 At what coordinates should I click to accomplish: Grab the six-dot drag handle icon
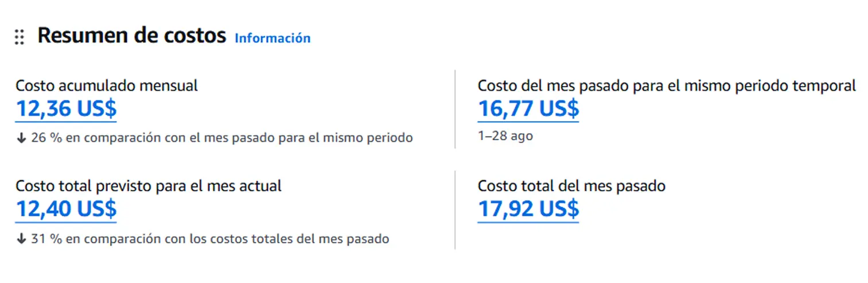pyautogui.click(x=19, y=37)
